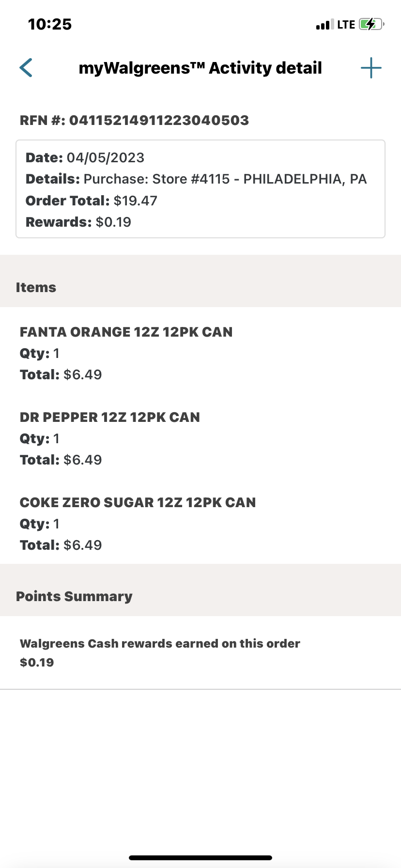Tap the Points Summary section header
Viewport: 401px width, 868px height.
(x=74, y=596)
